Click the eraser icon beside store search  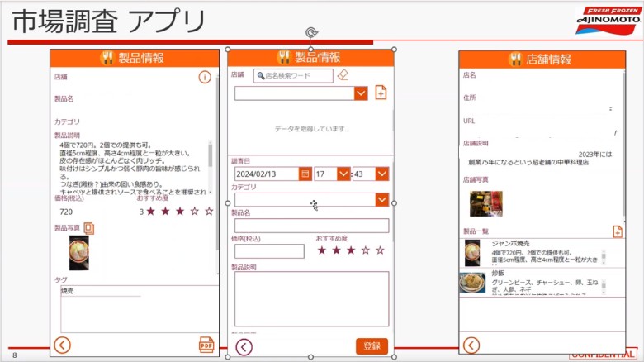[x=343, y=75]
